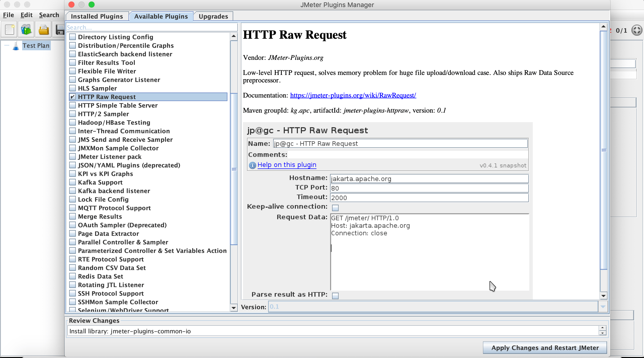Click the plugin Search field
The height and width of the screenshot is (358, 644).
tap(152, 27)
